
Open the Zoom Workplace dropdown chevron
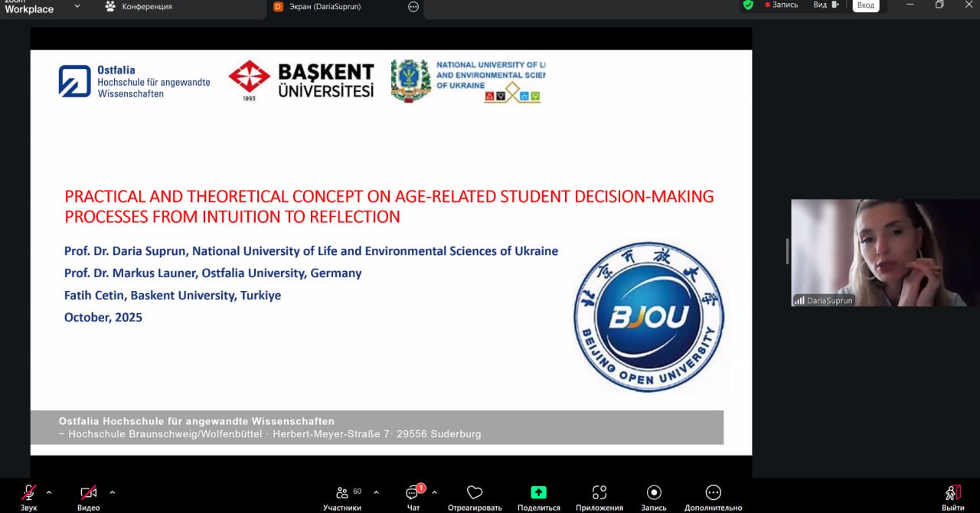pyautogui.click(x=77, y=7)
